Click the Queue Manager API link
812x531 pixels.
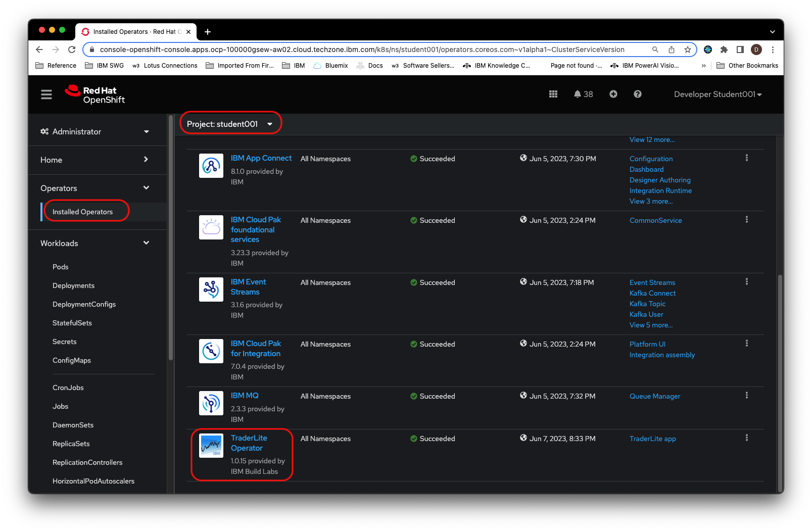point(655,396)
